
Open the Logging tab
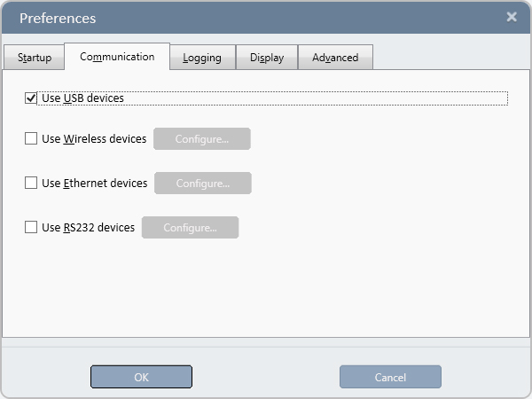point(202,58)
